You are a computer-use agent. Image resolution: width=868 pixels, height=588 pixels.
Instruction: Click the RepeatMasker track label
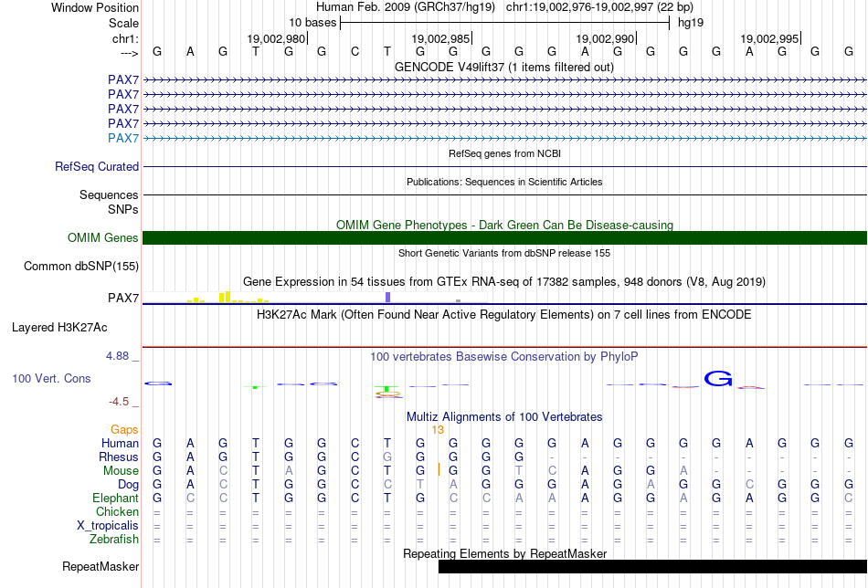coord(101,566)
